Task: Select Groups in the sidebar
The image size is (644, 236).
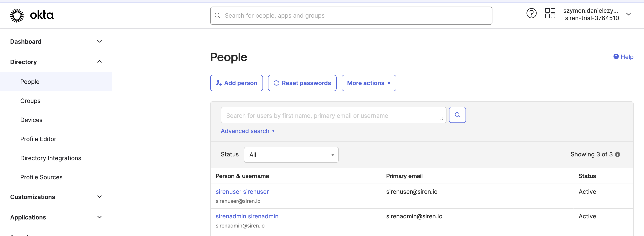Action: tap(30, 101)
